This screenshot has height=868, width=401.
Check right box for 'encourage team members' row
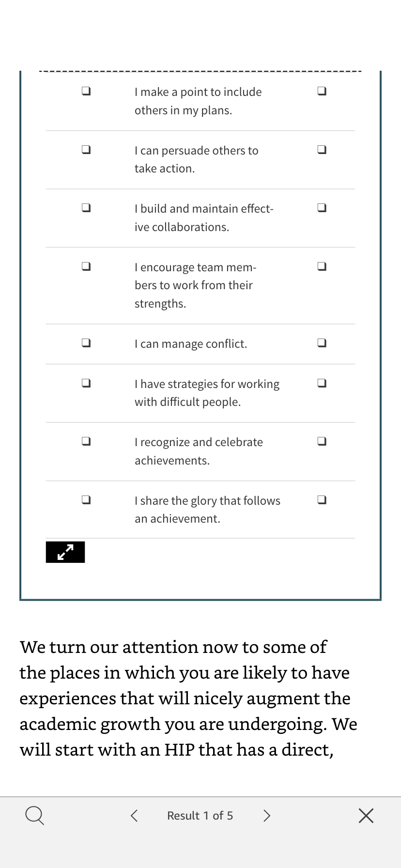322,266
